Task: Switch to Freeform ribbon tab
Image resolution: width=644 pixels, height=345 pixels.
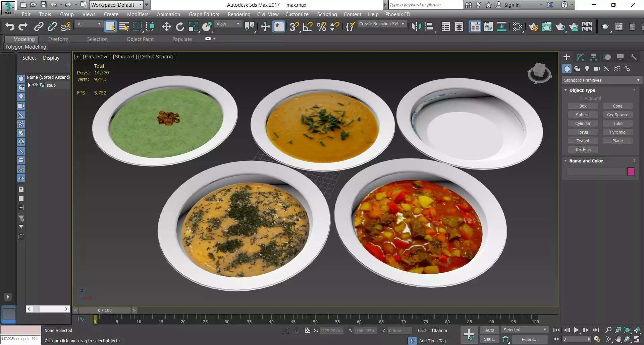Action: (58, 39)
